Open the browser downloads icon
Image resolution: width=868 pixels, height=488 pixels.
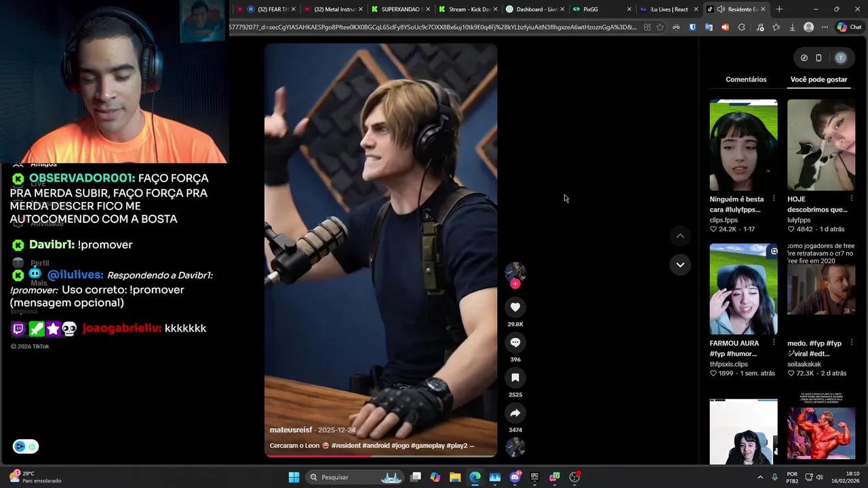point(792,27)
